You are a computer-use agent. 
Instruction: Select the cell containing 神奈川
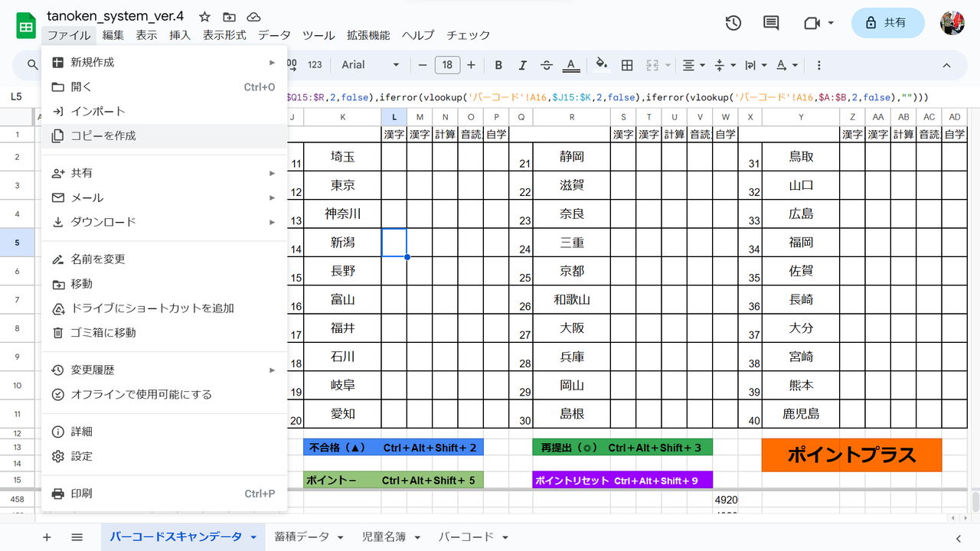point(342,214)
